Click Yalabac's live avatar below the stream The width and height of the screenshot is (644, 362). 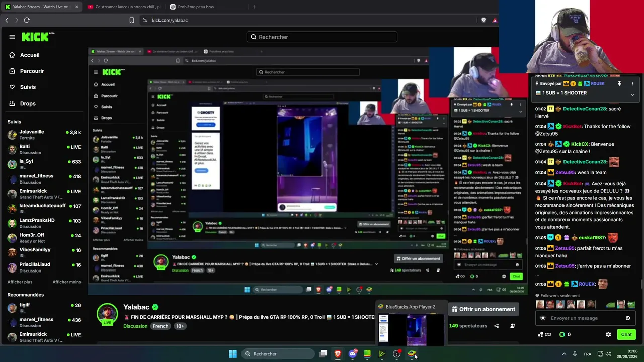point(107,314)
